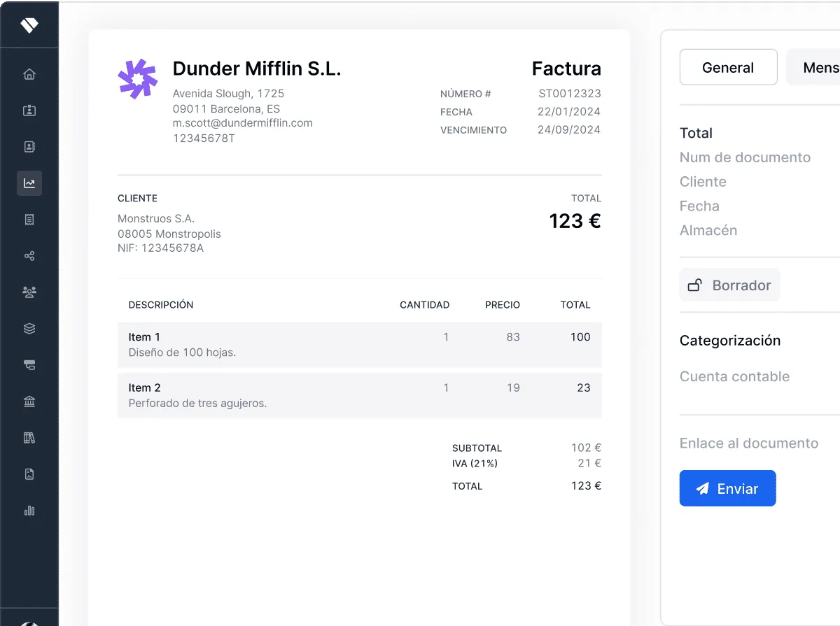This screenshot has width=840, height=626.
Task: Click the 12345678T tax ID
Action: (x=204, y=138)
